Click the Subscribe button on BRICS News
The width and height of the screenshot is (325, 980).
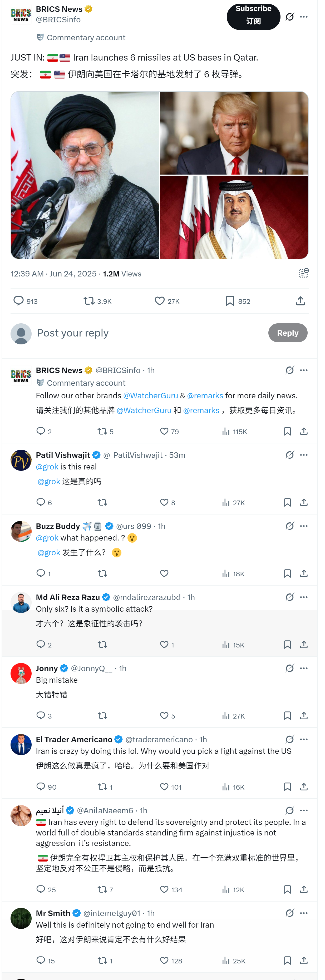click(253, 16)
